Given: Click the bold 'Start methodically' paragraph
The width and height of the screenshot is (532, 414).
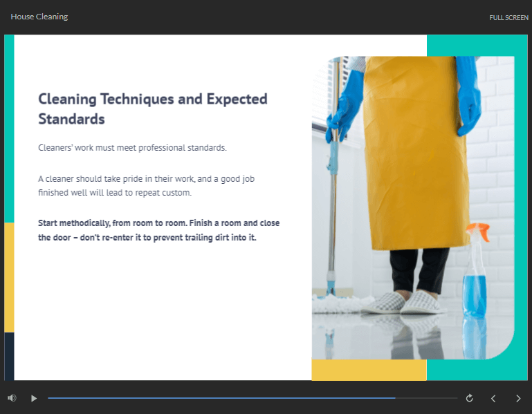Looking at the screenshot, I should click(x=158, y=230).
